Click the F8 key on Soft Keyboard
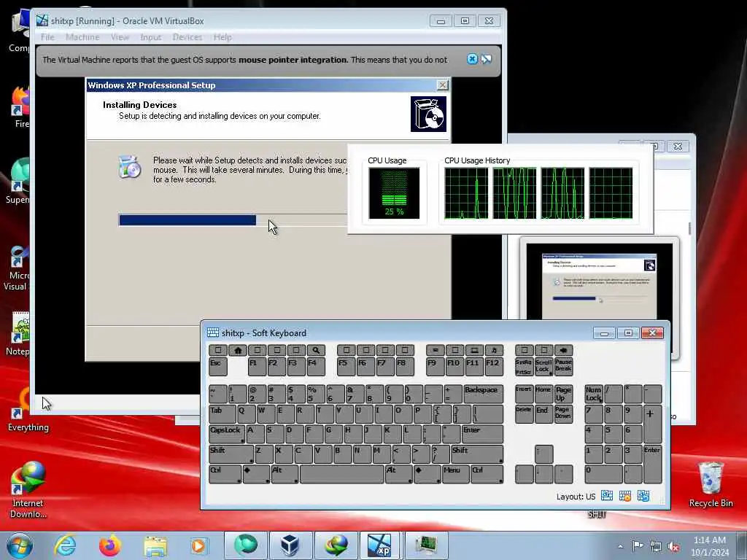The width and height of the screenshot is (747, 560). pos(405,367)
